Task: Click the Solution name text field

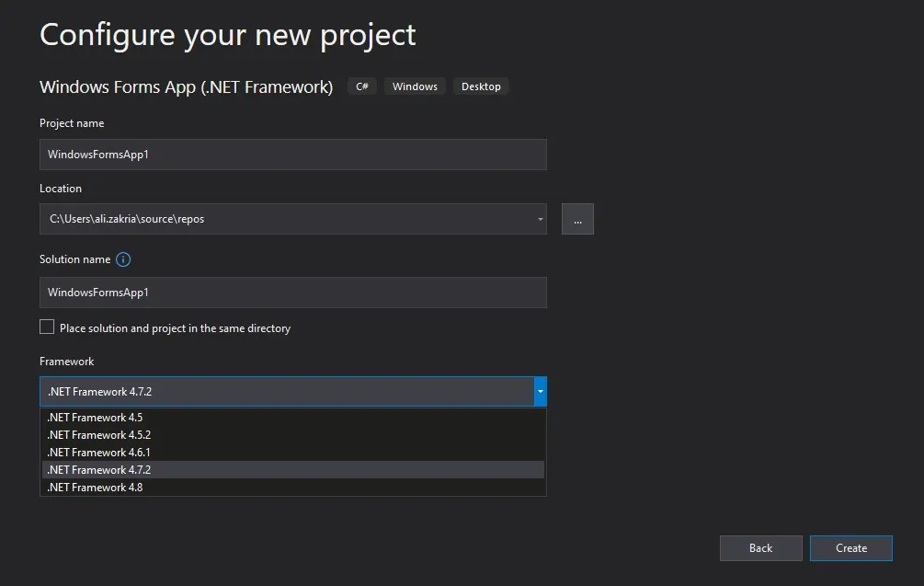Action: point(292,293)
